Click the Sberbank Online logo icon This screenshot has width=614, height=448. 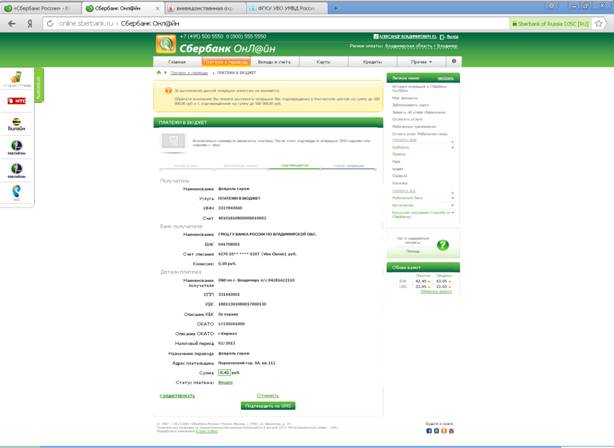(x=165, y=43)
